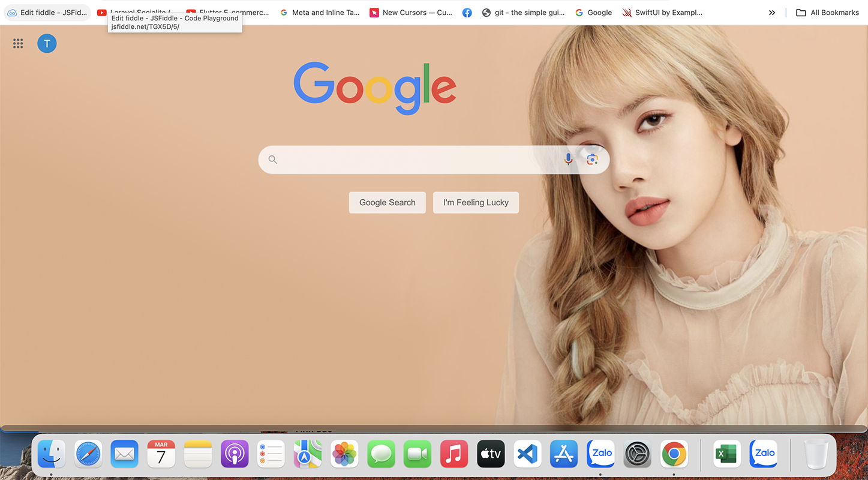Viewport: 868px width, 480px height.
Task: Open the Google apps grid launcher
Action: pos(17,43)
